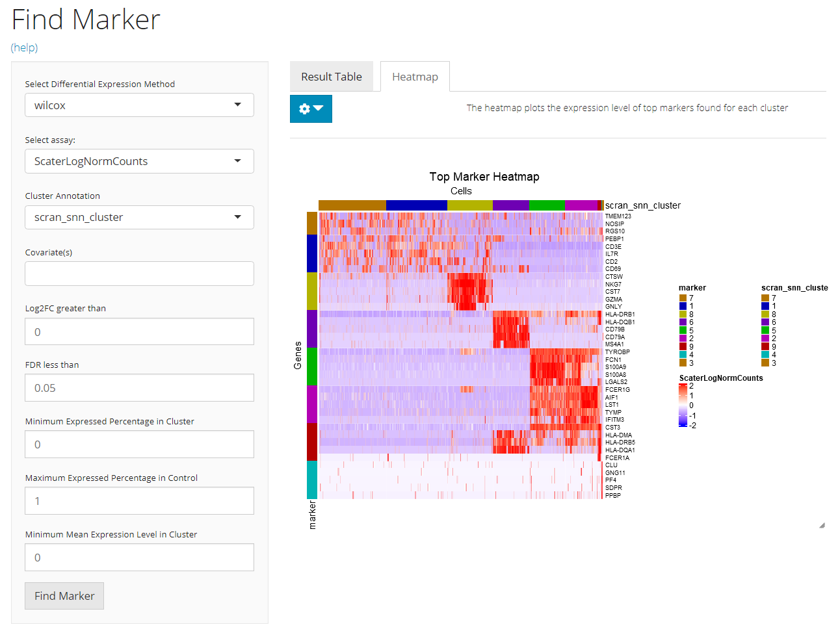Click into the Covariate(s) field
Image resolution: width=840 pixels, height=631 pixels.
(139, 274)
